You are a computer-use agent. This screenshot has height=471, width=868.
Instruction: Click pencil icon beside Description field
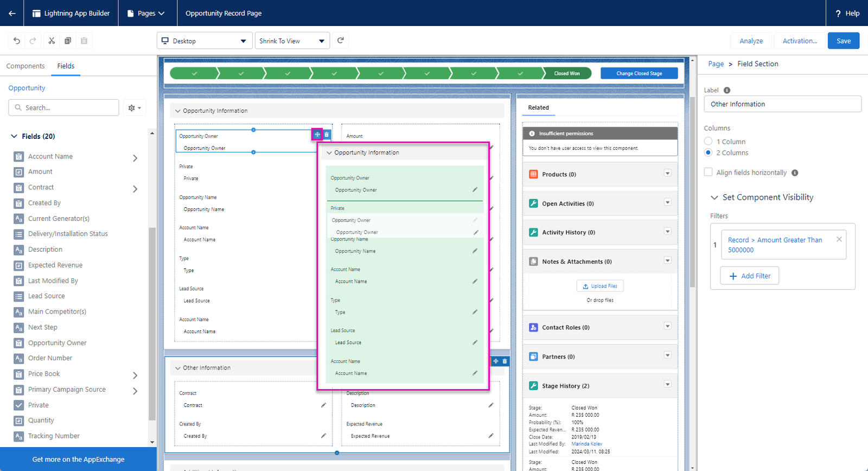click(490, 405)
